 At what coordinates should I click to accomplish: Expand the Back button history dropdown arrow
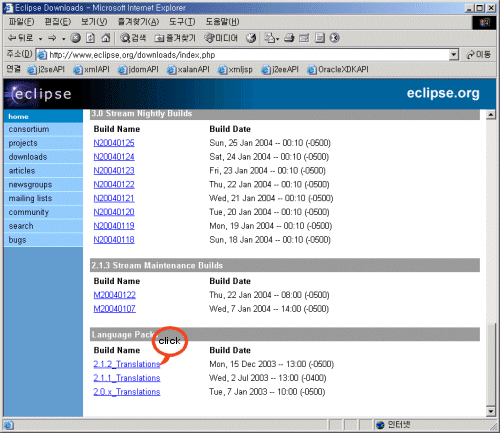[40, 39]
